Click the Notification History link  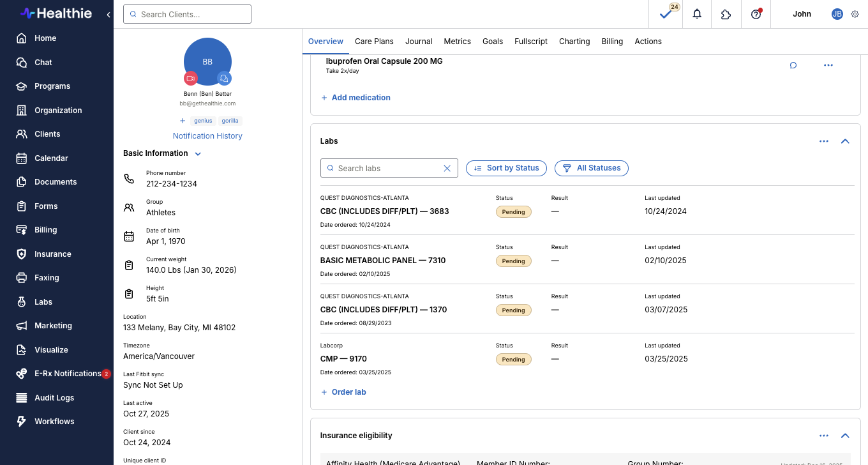(207, 136)
